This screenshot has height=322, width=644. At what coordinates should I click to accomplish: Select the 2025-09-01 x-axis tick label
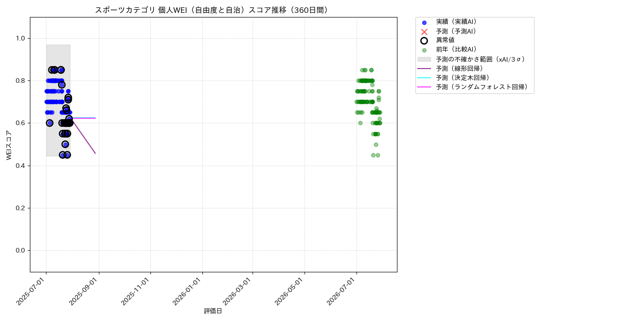(x=84, y=291)
